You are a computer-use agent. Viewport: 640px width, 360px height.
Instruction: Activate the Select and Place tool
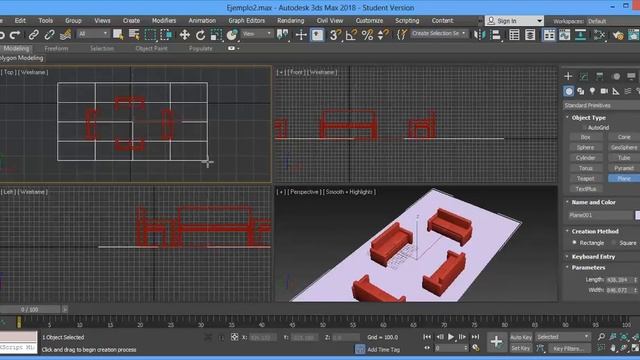coord(232,35)
